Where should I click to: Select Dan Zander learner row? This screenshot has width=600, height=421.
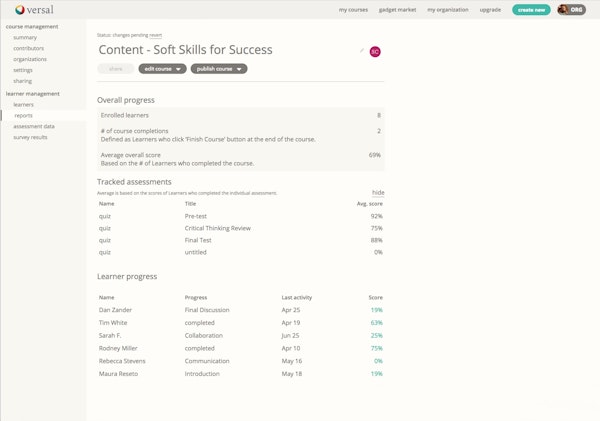115,310
